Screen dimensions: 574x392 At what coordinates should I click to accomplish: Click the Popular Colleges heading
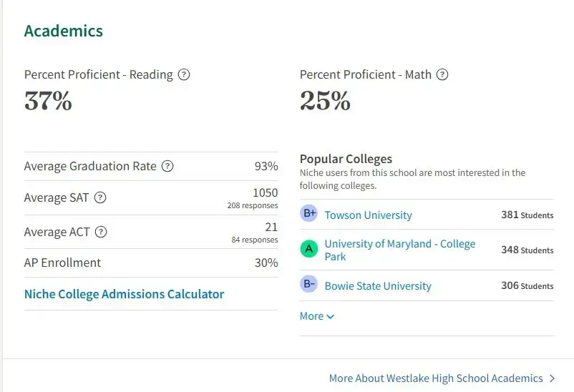346,159
